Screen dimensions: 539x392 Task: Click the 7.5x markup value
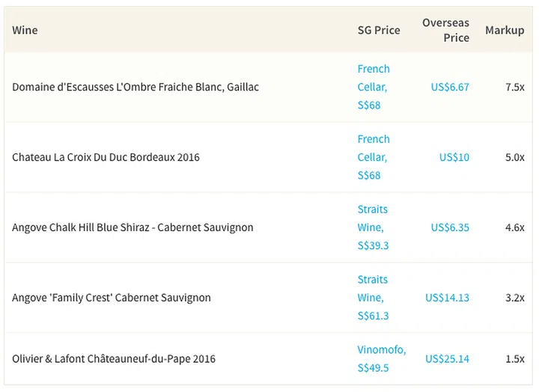(514, 87)
